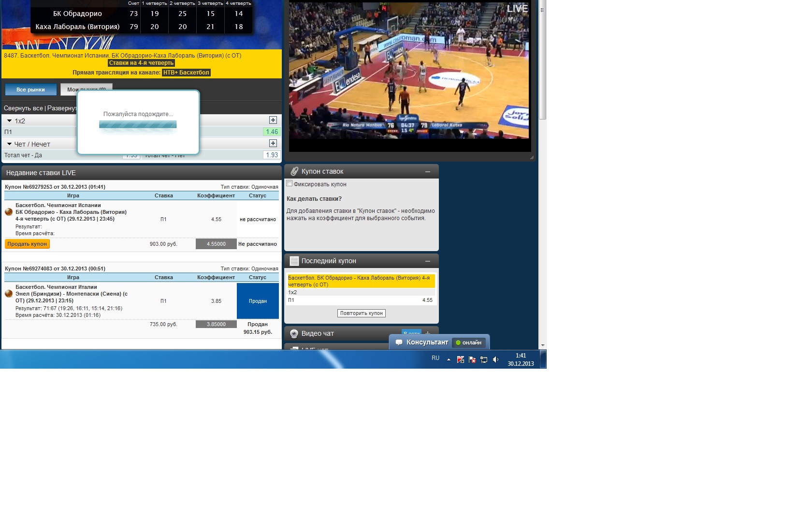812x508 pixels.
Task: Click Каха Лабораль (Витория) in scoreboard
Action: coord(77,27)
